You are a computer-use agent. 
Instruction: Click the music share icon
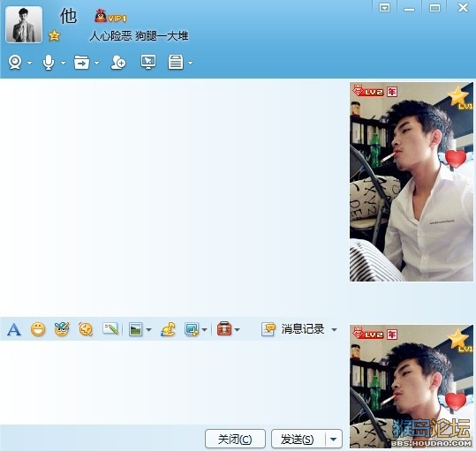point(168,329)
